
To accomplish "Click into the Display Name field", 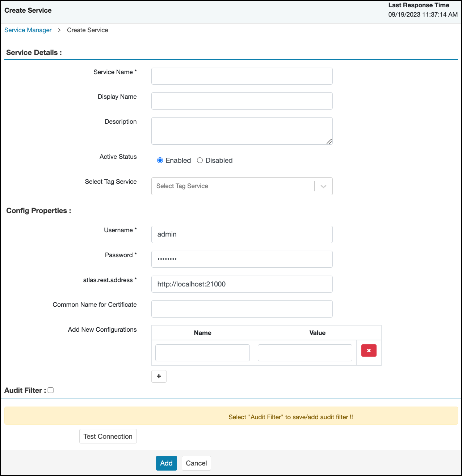I will click(x=241, y=101).
